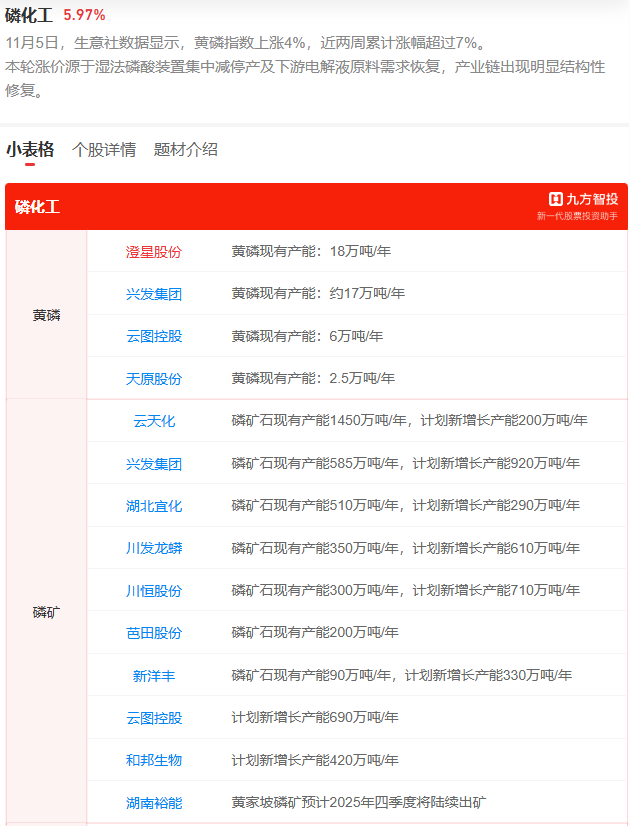The image size is (630, 826).
Task: Open the 芭田股份 stock link
Action: click(154, 633)
